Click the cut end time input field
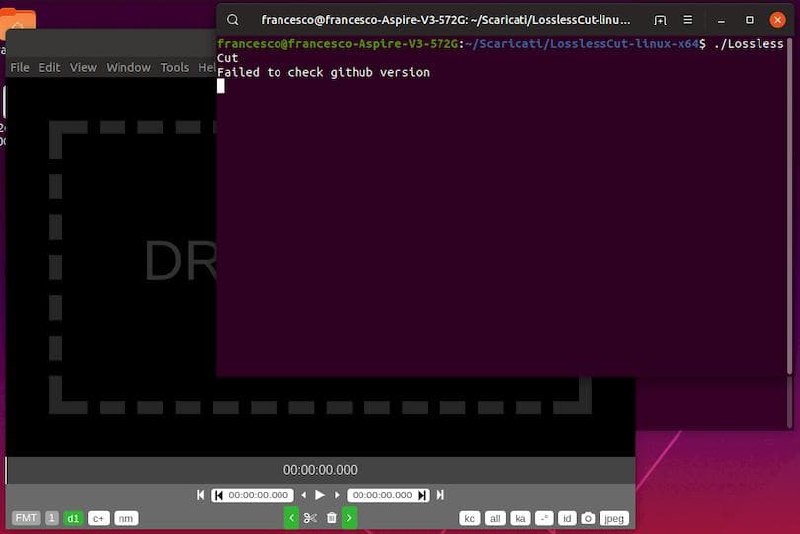The width and height of the screenshot is (800, 534). [388, 495]
